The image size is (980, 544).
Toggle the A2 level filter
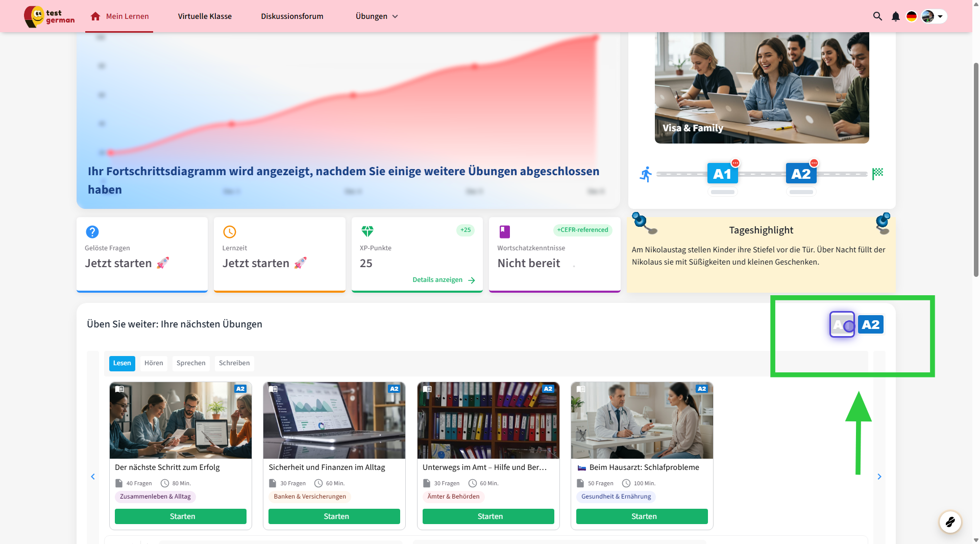click(x=871, y=324)
